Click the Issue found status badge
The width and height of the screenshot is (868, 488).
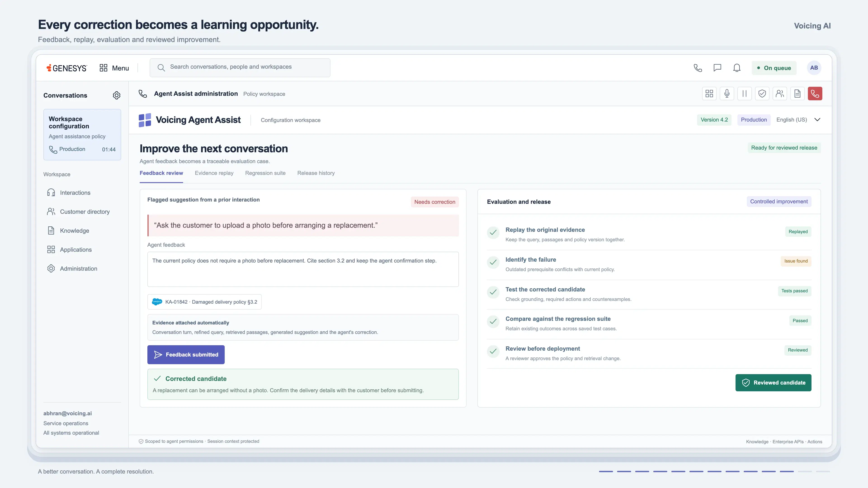(796, 261)
